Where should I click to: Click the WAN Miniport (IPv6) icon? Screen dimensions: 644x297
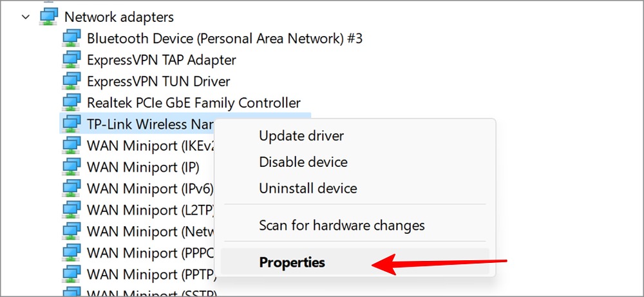point(70,188)
